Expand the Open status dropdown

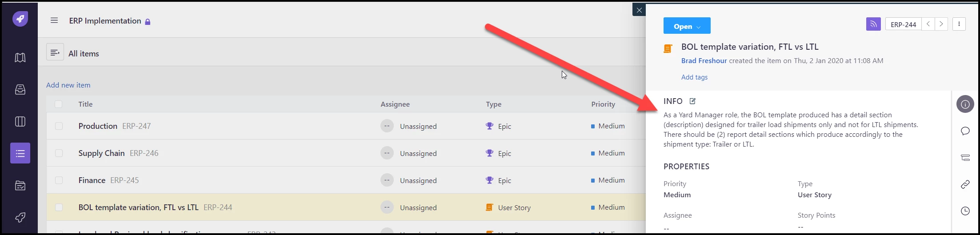pos(687,26)
